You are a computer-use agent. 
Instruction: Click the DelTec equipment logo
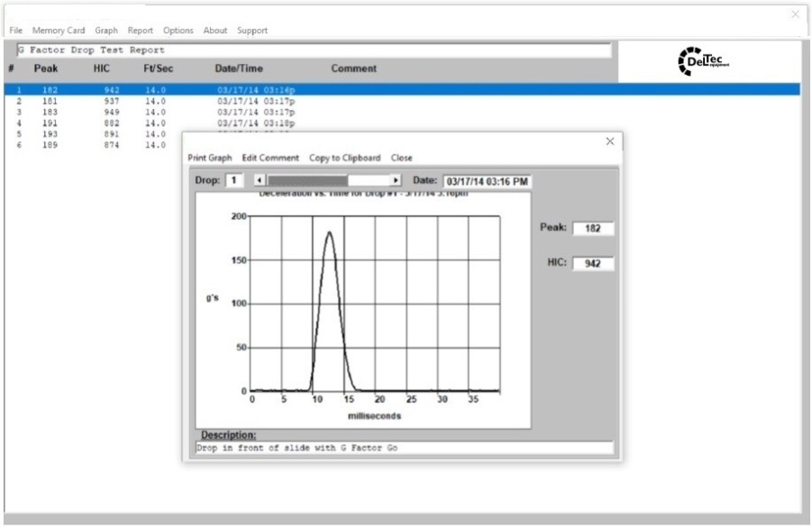703,61
